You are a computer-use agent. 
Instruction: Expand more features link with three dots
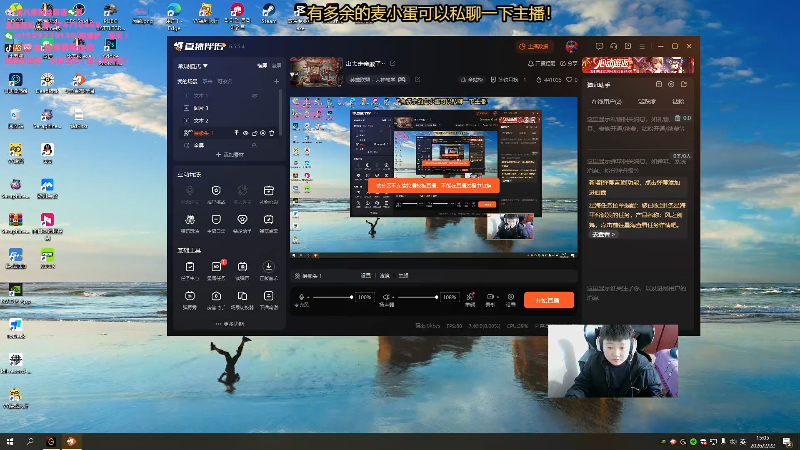coord(230,324)
